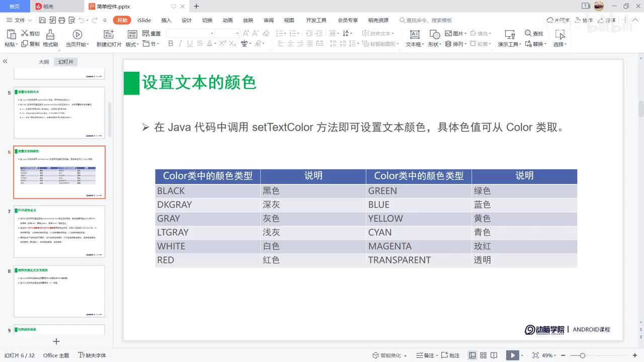644x362 pixels.
Task: Open the font name combo box
Action: [x=190, y=33]
